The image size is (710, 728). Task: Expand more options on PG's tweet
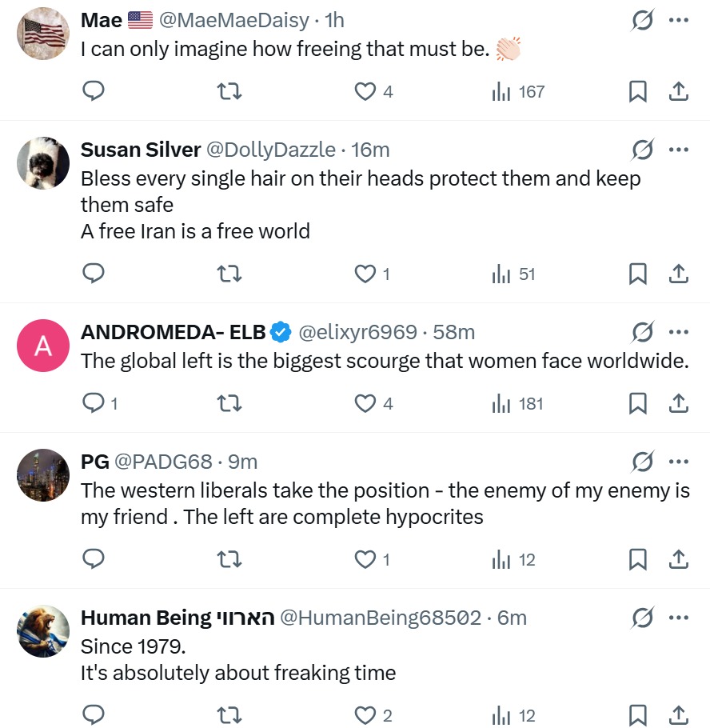678,462
